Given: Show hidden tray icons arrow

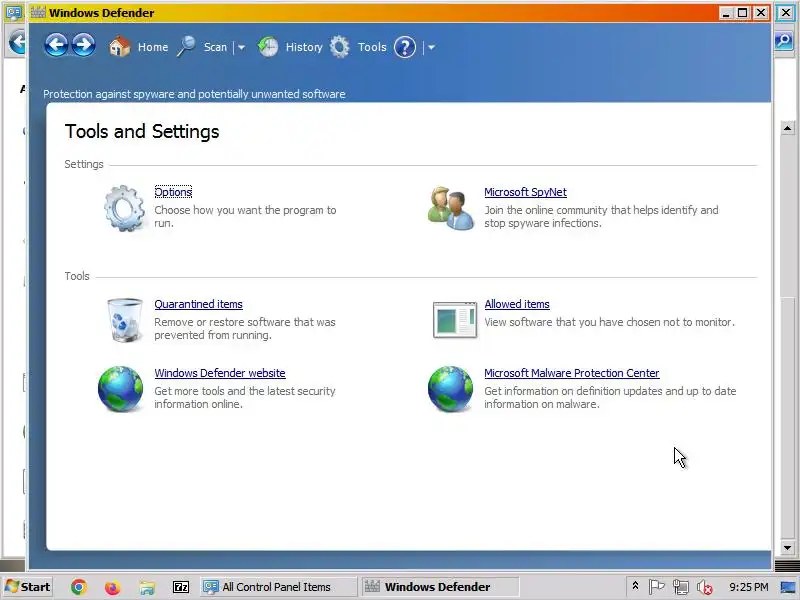Looking at the screenshot, I should [635, 586].
